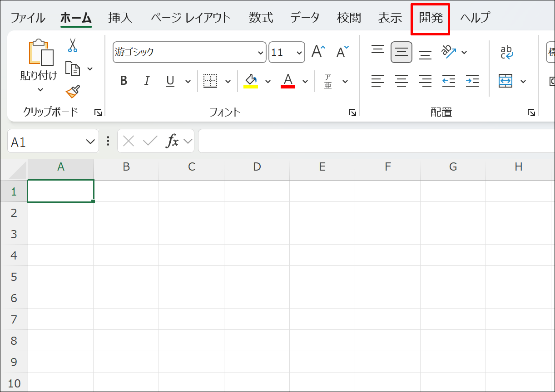Decrease the font size
The image size is (555, 392).
(341, 51)
